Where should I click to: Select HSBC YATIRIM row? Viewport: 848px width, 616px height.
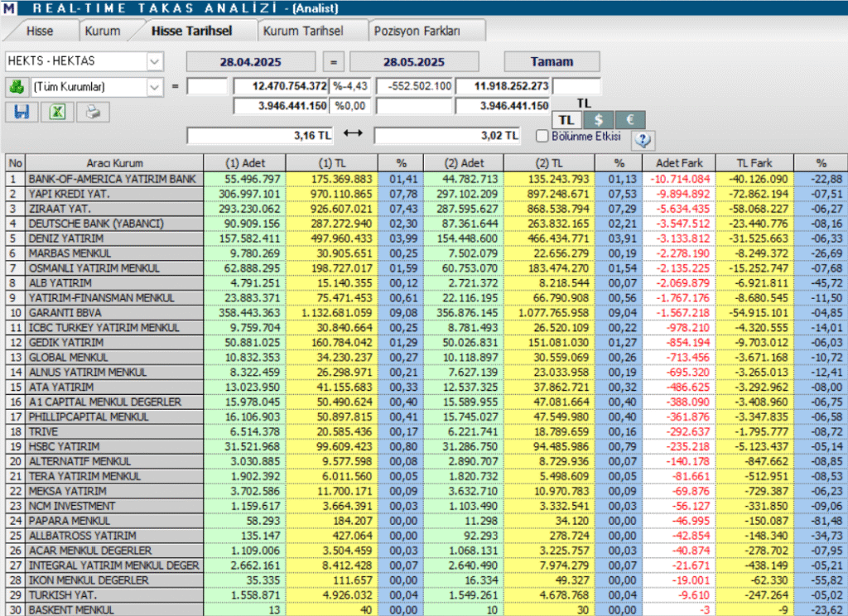pyautogui.click(x=426, y=447)
